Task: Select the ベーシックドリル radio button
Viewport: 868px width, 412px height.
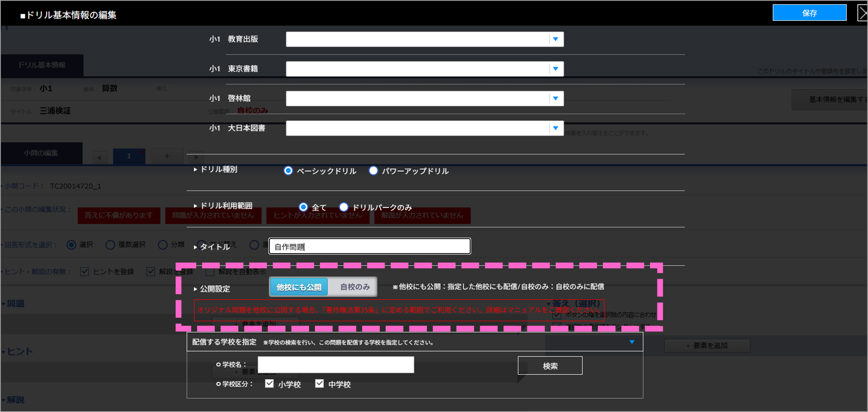Action: click(288, 171)
